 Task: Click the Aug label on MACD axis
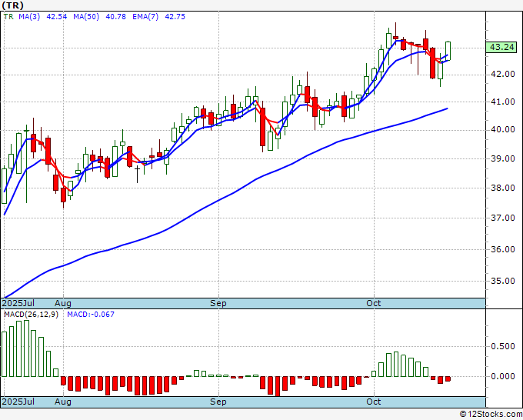tap(63, 402)
